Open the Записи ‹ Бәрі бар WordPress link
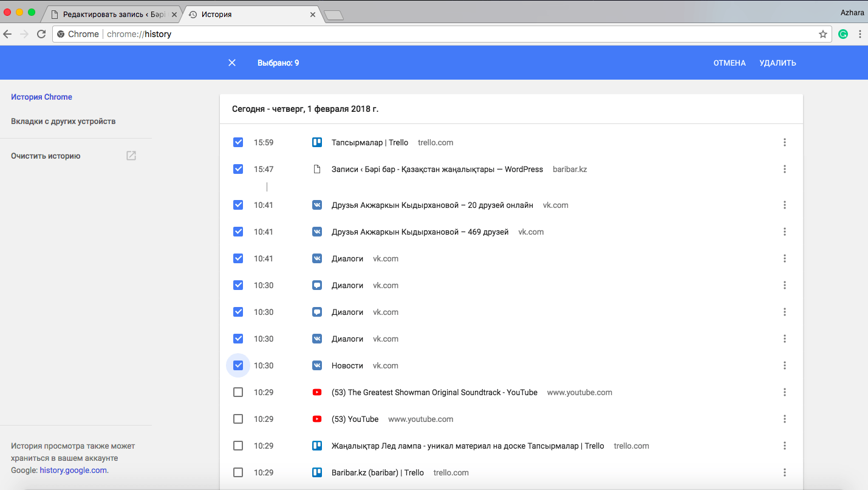This screenshot has height=490, width=868. coord(437,169)
